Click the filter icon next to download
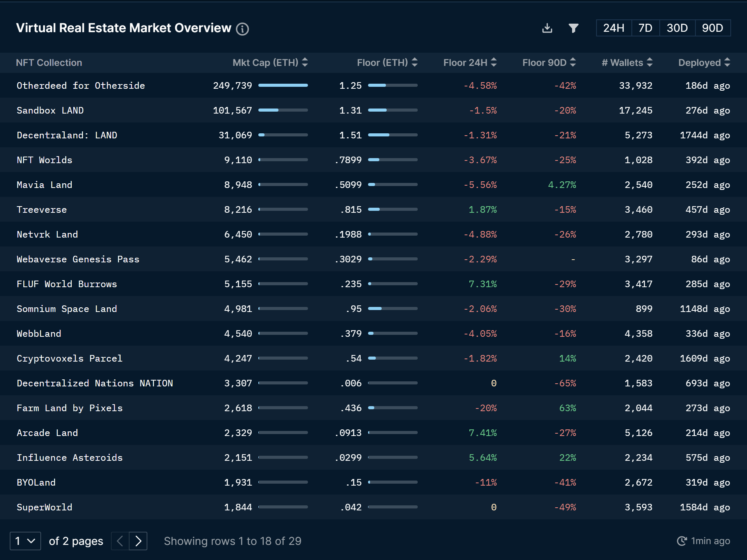747x560 pixels. (x=573, y=28)
